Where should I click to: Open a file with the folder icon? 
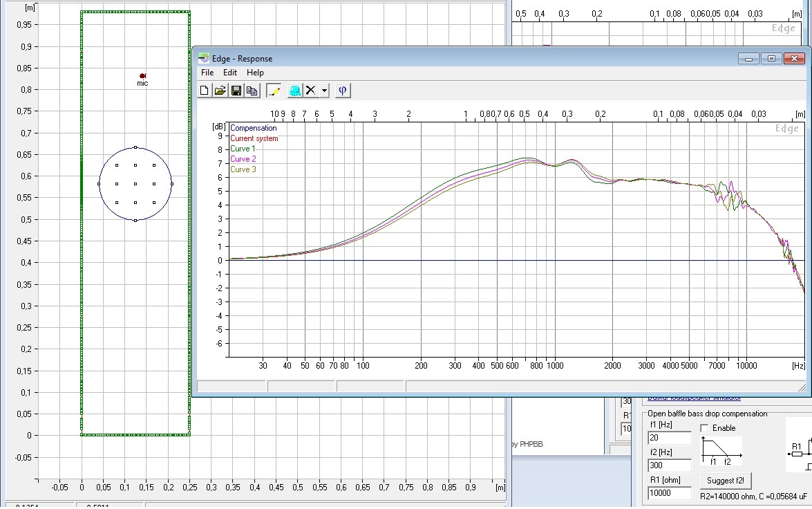click(x=220, y=91)
